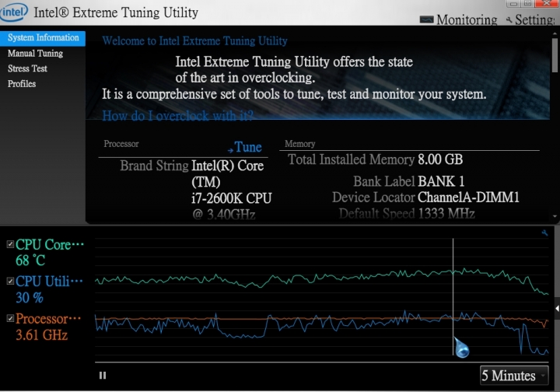560x392 pixels.
Task: Click the 3.61 GHz frequency value
Action: pyautogui.click(x=41, y=335)
